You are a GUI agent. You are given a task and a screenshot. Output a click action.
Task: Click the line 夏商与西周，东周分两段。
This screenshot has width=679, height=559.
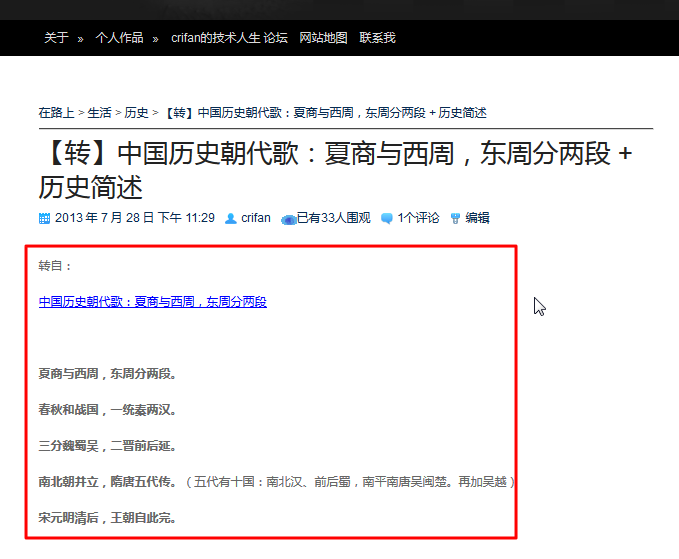107,374
